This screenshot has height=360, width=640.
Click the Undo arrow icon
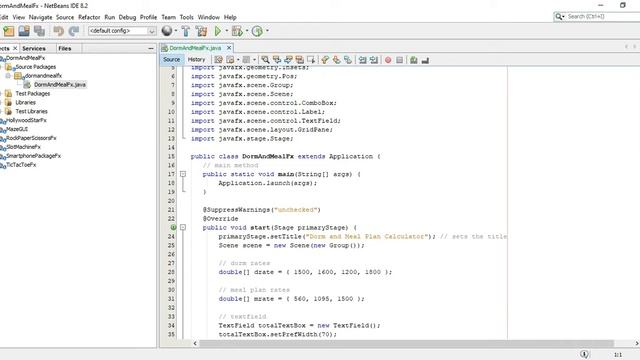pos(58,31)
